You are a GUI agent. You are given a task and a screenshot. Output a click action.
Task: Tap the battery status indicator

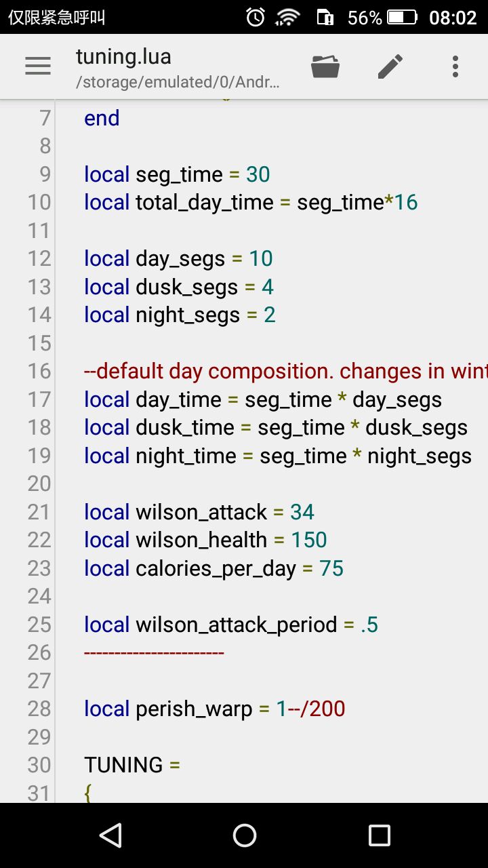pos(401,17)
